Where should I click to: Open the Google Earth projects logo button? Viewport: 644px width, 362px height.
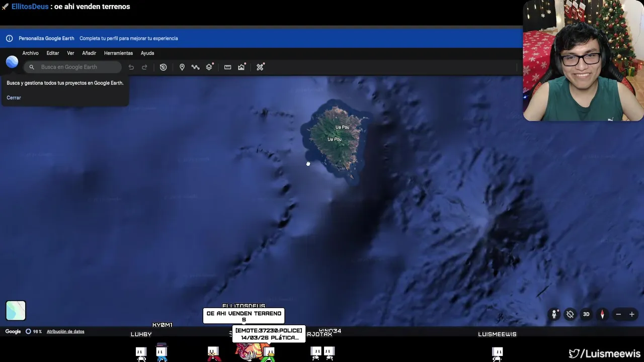12,62
